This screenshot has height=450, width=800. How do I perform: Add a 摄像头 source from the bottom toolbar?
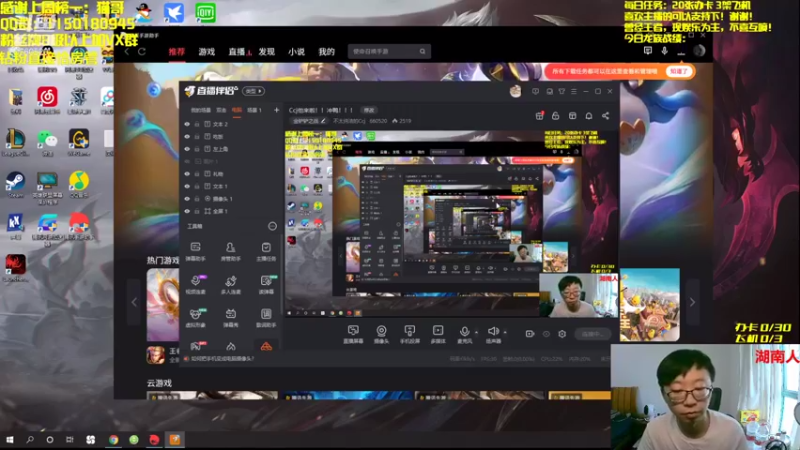click(x=381, y=334)
